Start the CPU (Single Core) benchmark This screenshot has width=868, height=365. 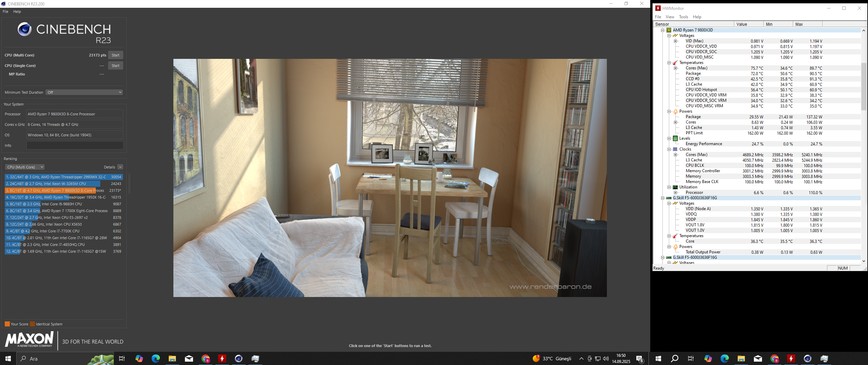point(115,66)
